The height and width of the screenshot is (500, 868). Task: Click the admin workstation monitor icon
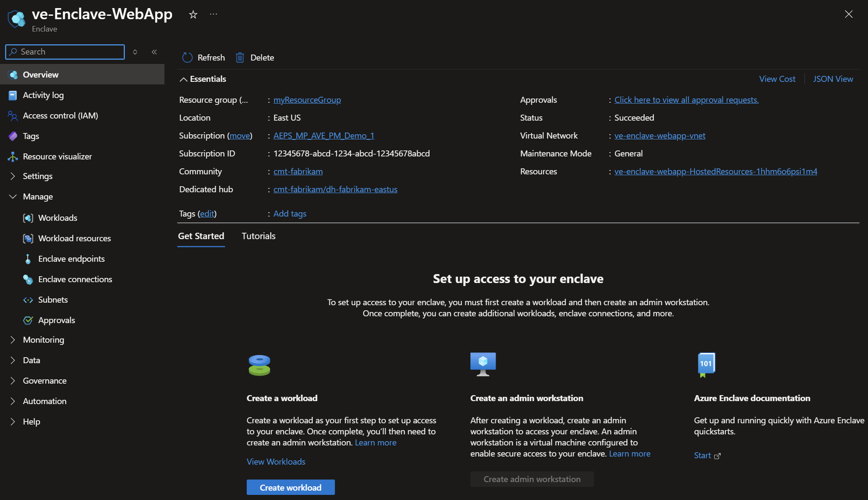(x=483, y=364)
